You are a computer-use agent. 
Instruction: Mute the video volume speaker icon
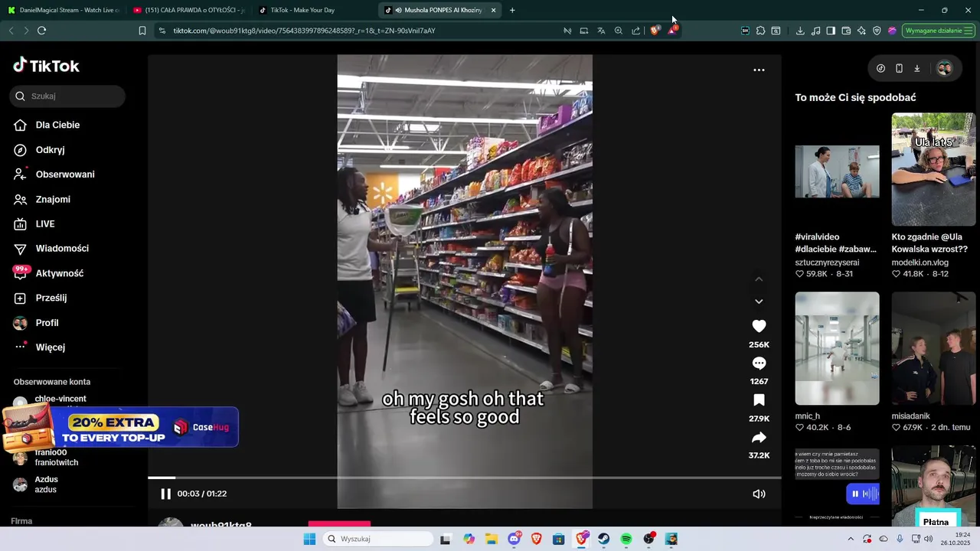coord(759,494)
